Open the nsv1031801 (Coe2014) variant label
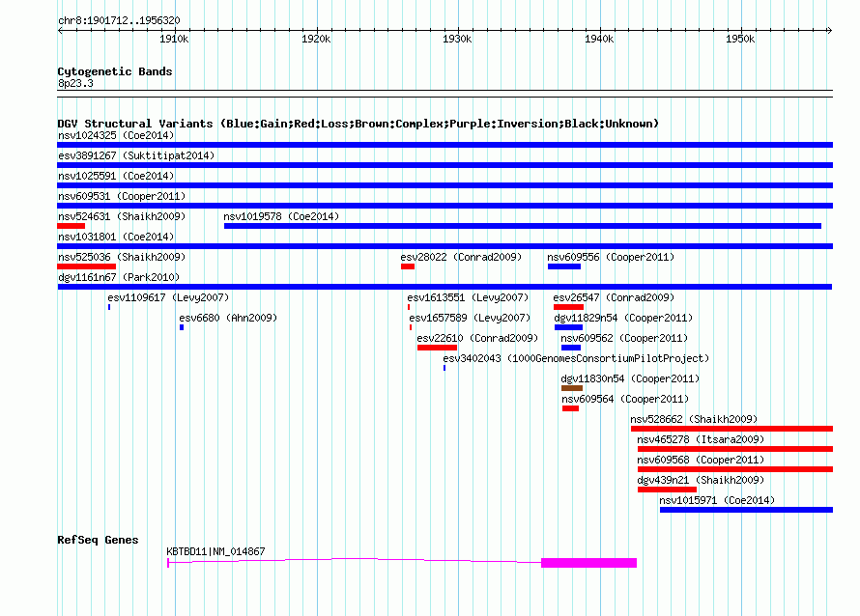 click(116, 237)
